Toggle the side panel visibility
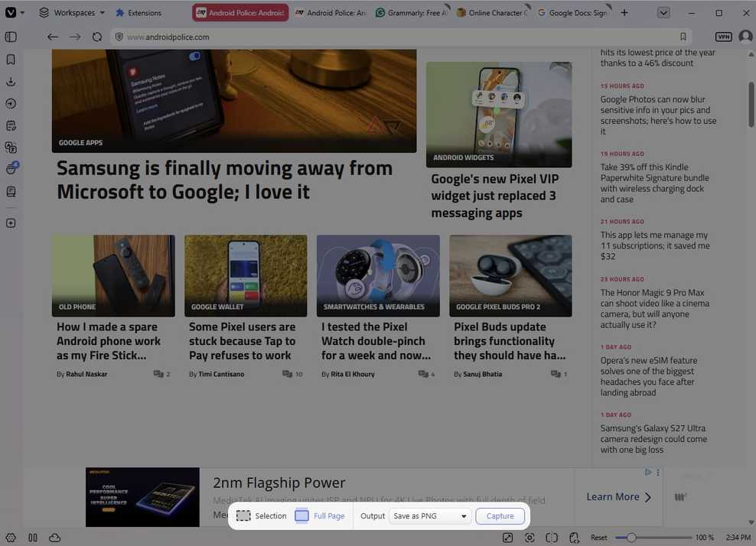 [x=11, y=37]
